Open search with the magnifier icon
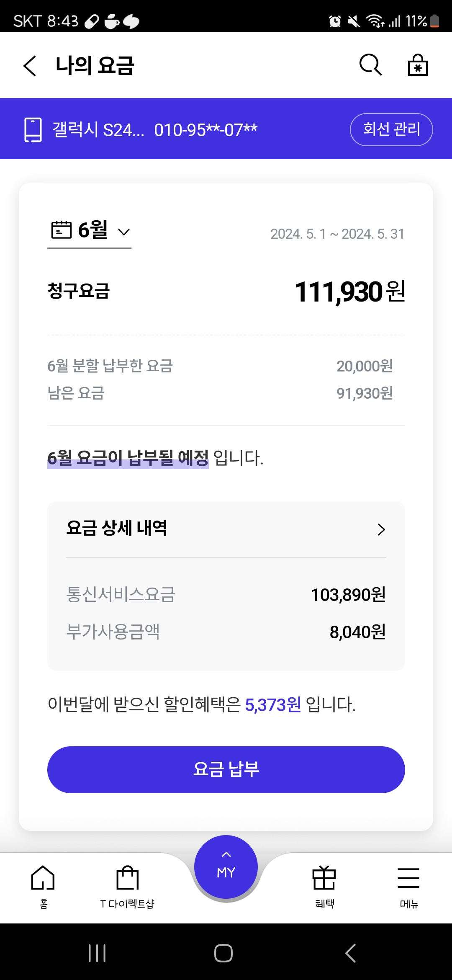Screen dimensions: 452x980 point(370,65)
